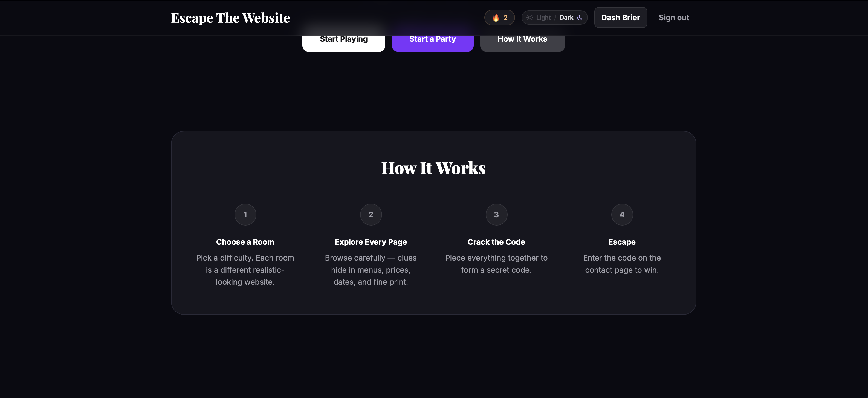Select the Choose a Room heading
Viewport: 868px width, 398px height.
(x=245, y=242)
